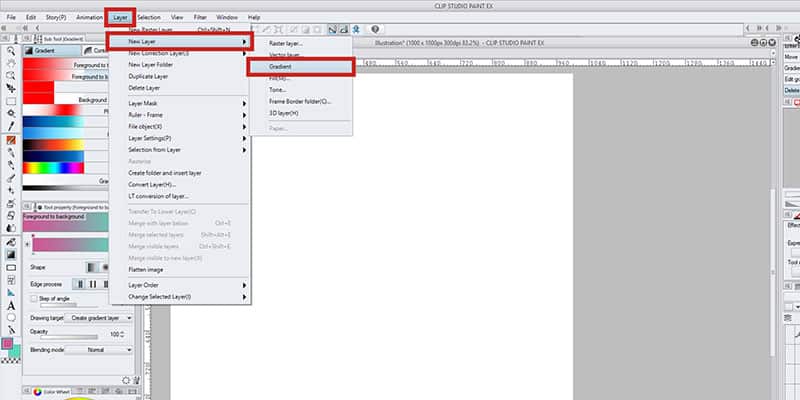This screenshot has width=800, height=400.
Task: Click Create folder and insert layer
Action: pyautogui.click(x=180, y=173)
